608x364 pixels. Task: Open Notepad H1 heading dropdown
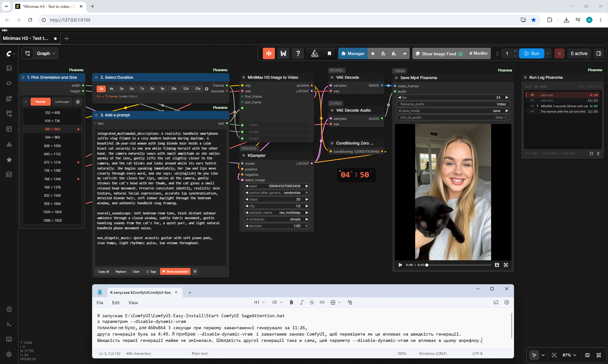[x=259, y=302]
